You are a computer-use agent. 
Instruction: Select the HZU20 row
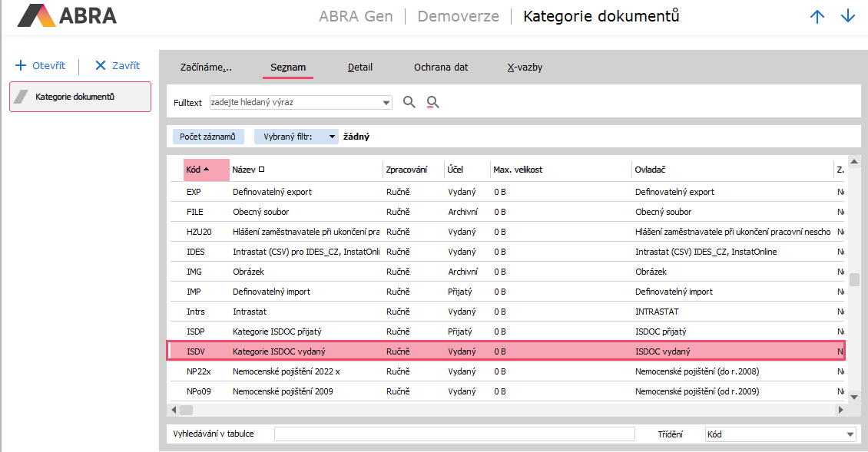[x=506, y=232]
